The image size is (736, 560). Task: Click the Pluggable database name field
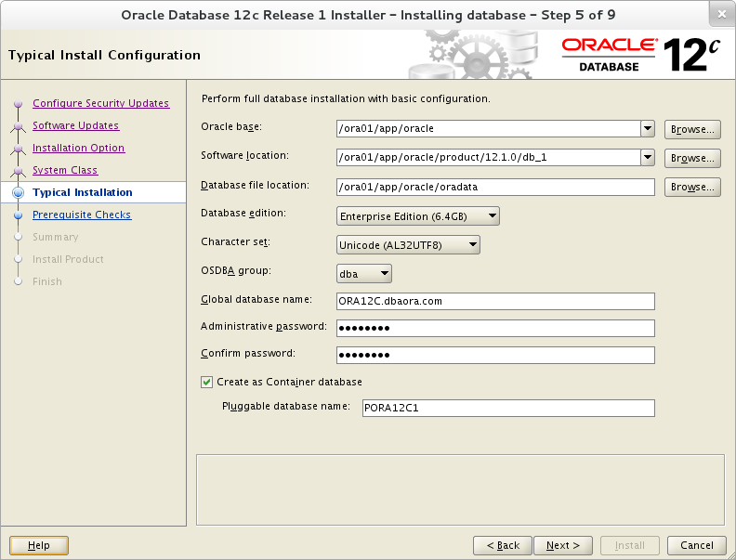508,408
